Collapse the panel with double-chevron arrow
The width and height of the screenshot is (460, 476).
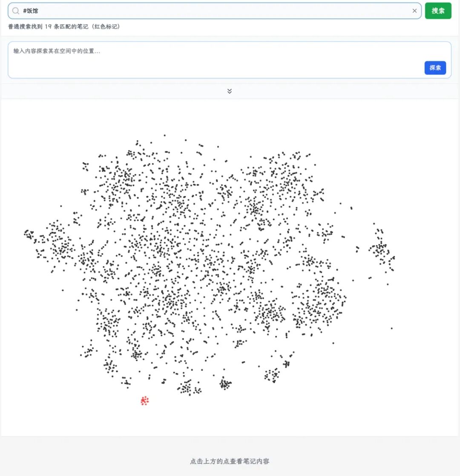pyautogui.click(x=230, y=91)
